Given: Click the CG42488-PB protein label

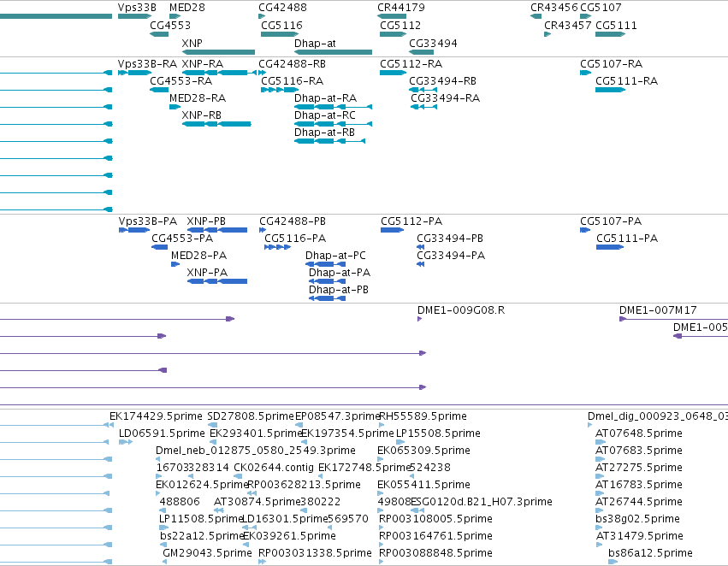Looking at the screenshot, I should [293, 221].
